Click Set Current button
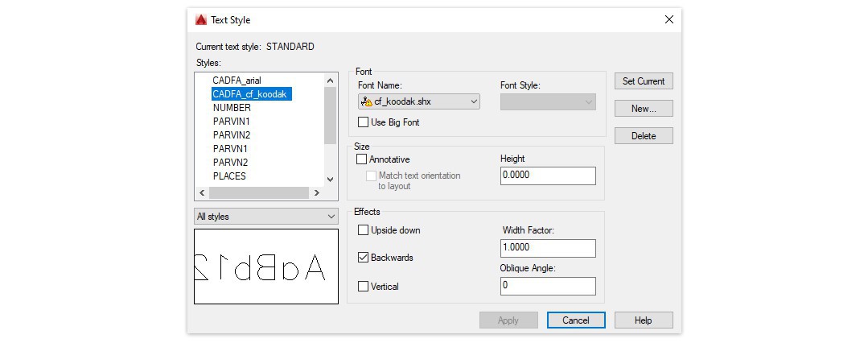 [x=644, y=81]
